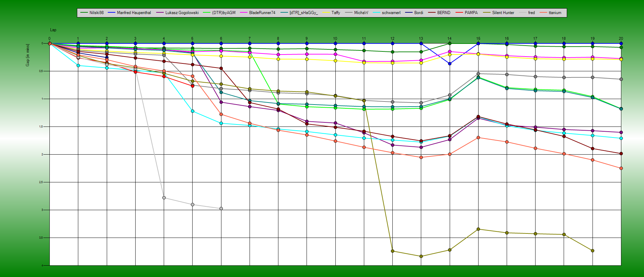This screenshot has width=644, height=277.
Task: Click lap number 7 on the top axis
Action: (250, 39)
